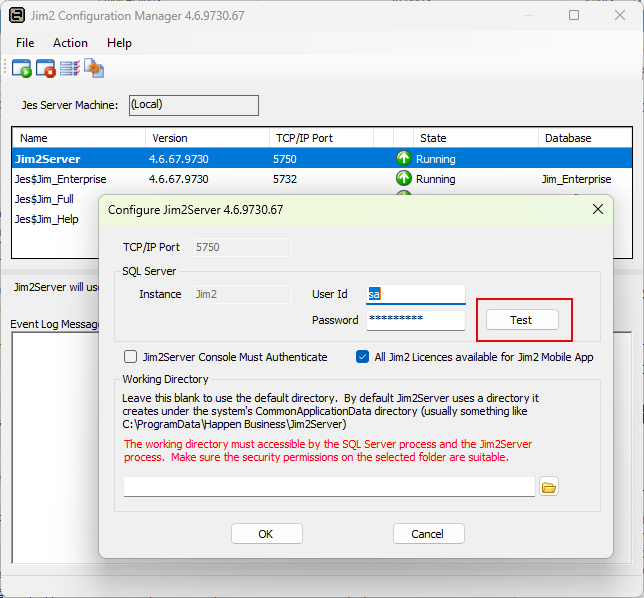644x598 pixels.
Task: Click the list with checkmarks toolbar icon
Action: coord(70,68)
